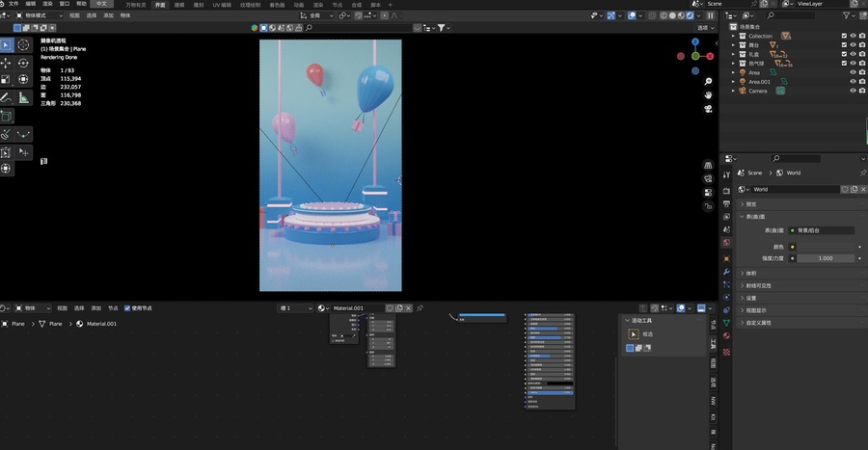Switch to the UV 编辑 workspace tab

(222, 5)
